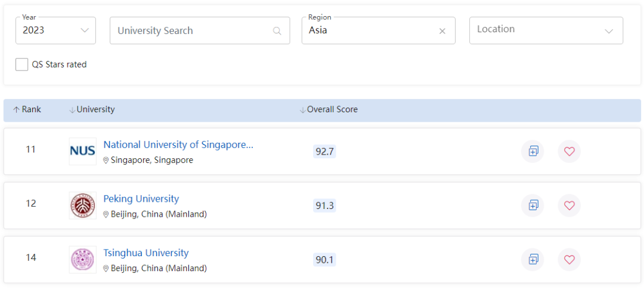The width and height of the screenshot is (644, 289).
Task: Click the QS Stars rated label
Action: [59, 64]
